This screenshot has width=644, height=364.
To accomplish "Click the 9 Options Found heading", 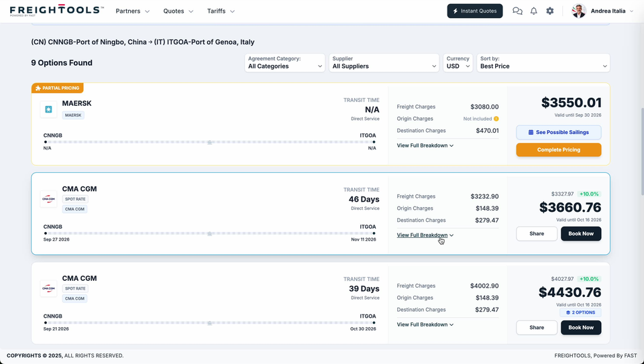I will pos(62,63).
